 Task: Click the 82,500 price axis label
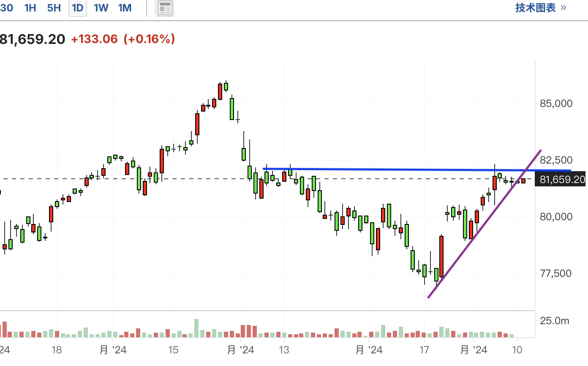556,160
